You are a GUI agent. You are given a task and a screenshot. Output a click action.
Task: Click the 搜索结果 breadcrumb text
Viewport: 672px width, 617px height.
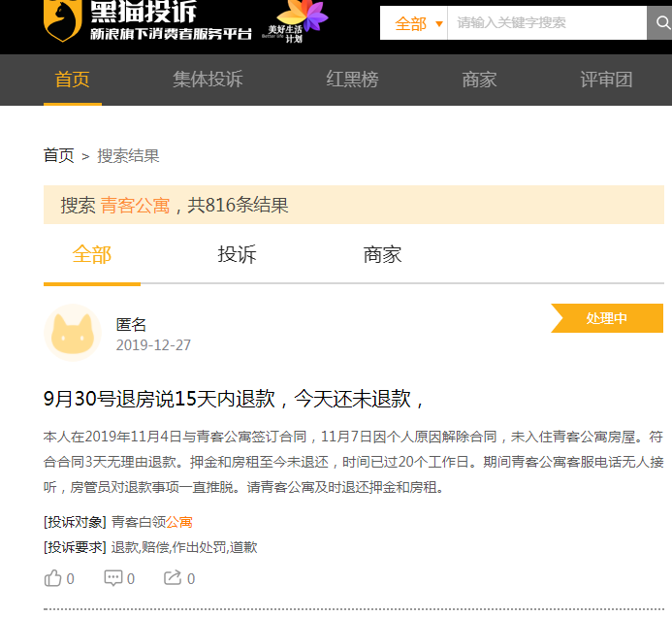(128, 155)
